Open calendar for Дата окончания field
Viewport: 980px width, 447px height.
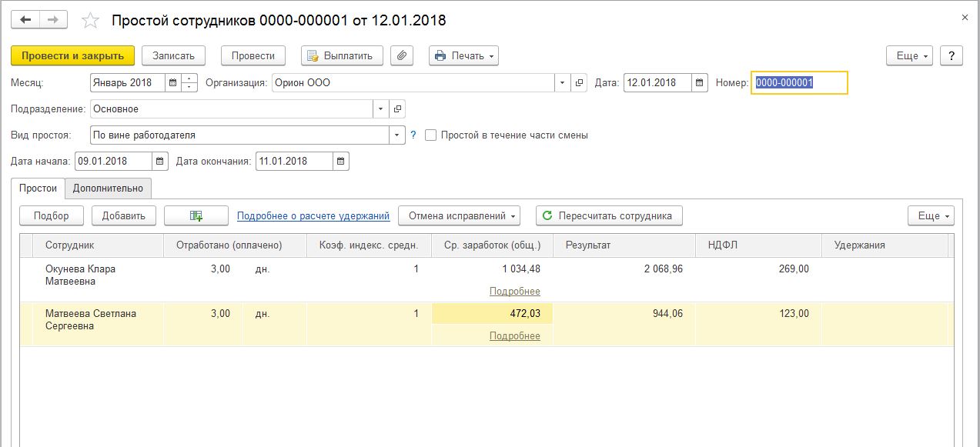point(341,162)
